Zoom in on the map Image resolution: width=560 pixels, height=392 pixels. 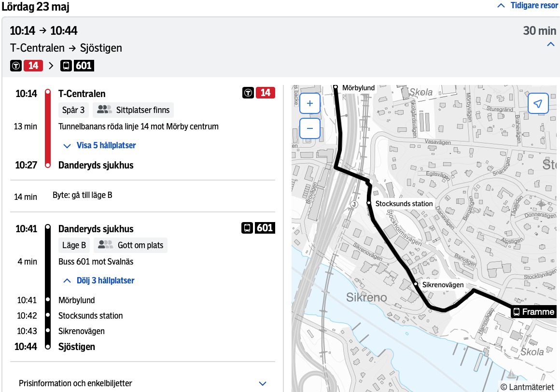310,103
